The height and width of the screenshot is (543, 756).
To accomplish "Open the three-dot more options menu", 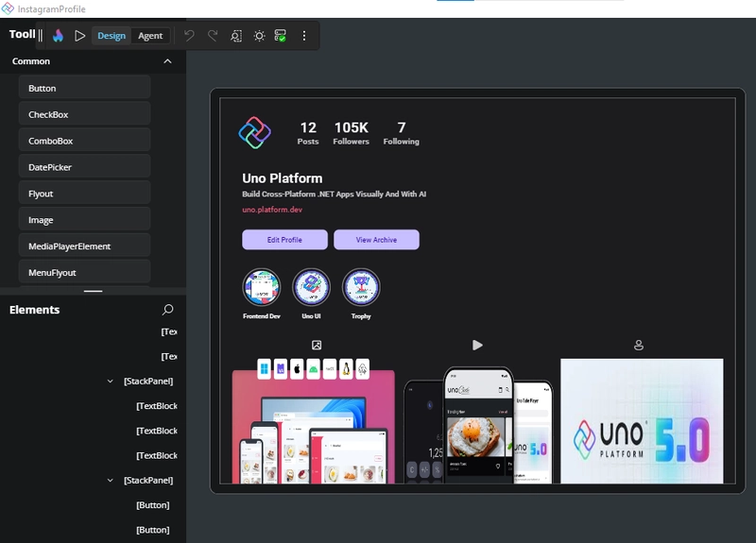I will (304, 36).
